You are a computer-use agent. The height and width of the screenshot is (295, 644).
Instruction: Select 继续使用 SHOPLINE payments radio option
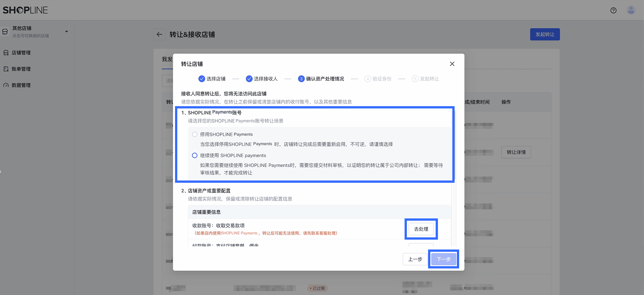click(195, 155)
